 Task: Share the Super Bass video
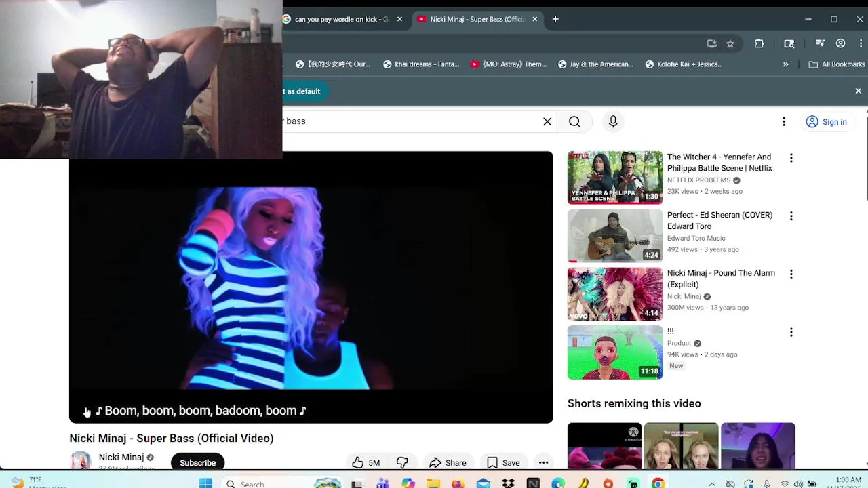click(x=448, y=463)
